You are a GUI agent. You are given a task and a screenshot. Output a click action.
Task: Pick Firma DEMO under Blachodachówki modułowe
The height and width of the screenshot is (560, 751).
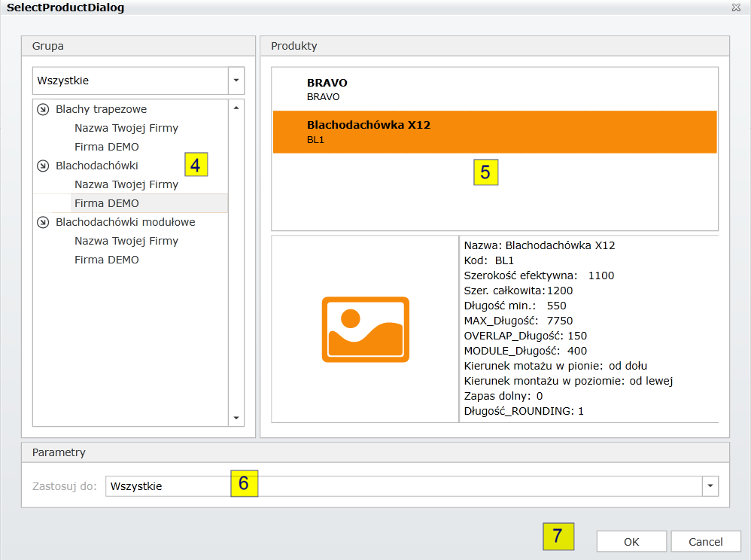107,260
